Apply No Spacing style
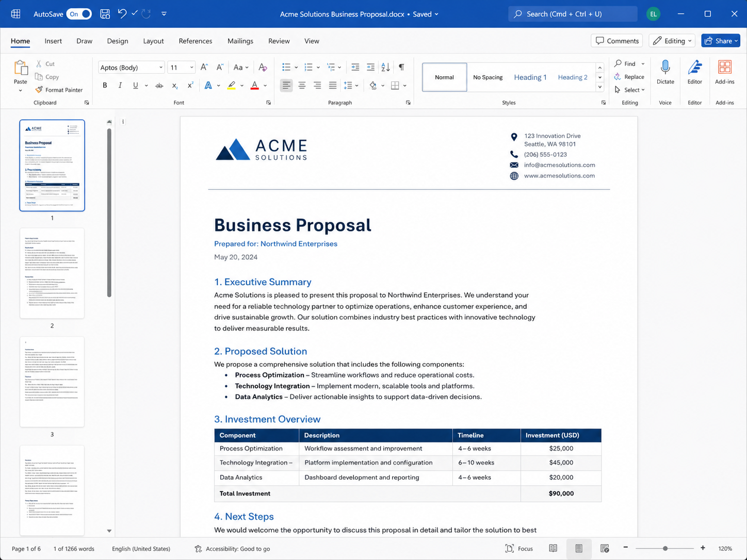The image size is (747, 560). click(488, 77)
